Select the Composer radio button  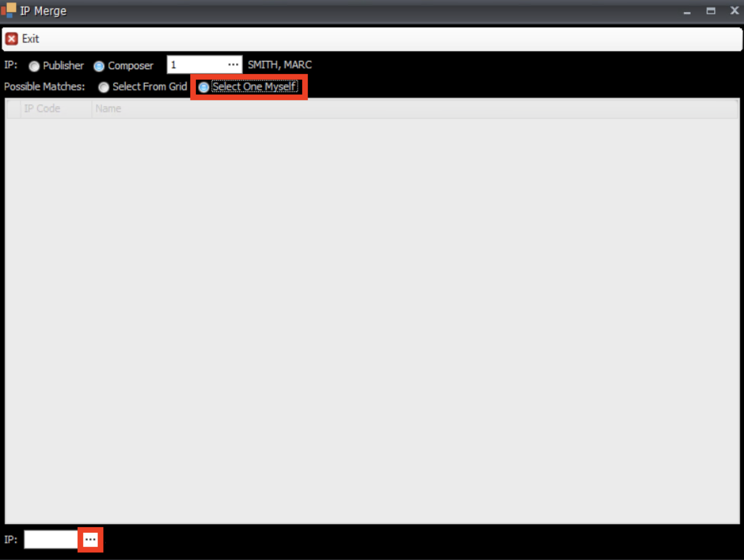point(99,66)
